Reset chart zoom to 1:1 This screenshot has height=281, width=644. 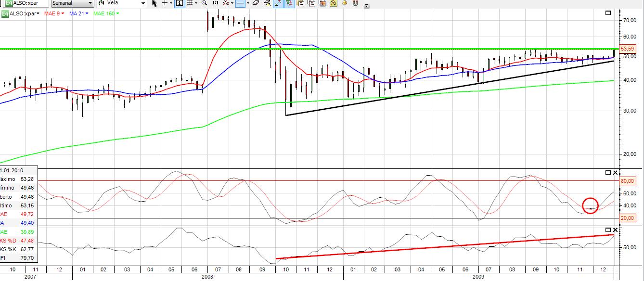tap(215, 3)
